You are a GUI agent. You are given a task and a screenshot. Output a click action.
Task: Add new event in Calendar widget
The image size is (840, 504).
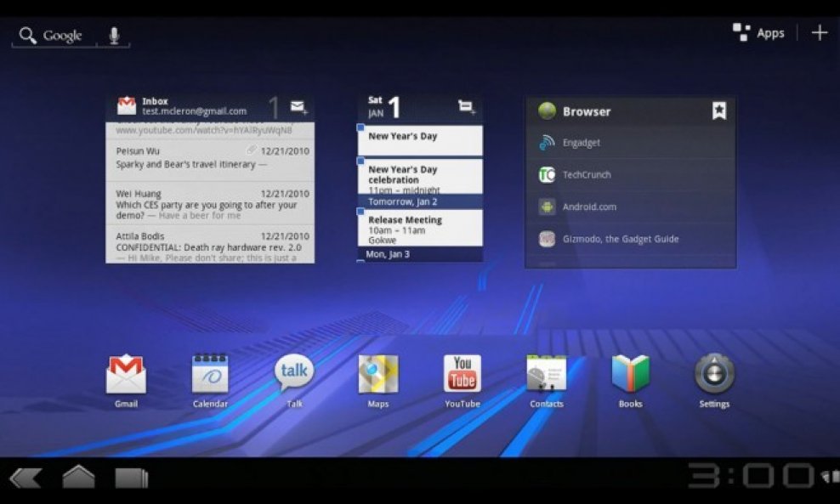(x=467, y=106)
